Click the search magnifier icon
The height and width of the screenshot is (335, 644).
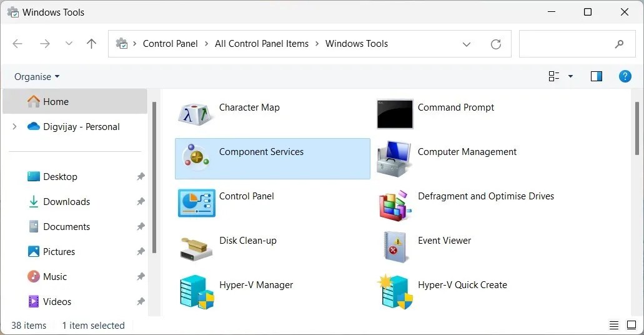619,44
